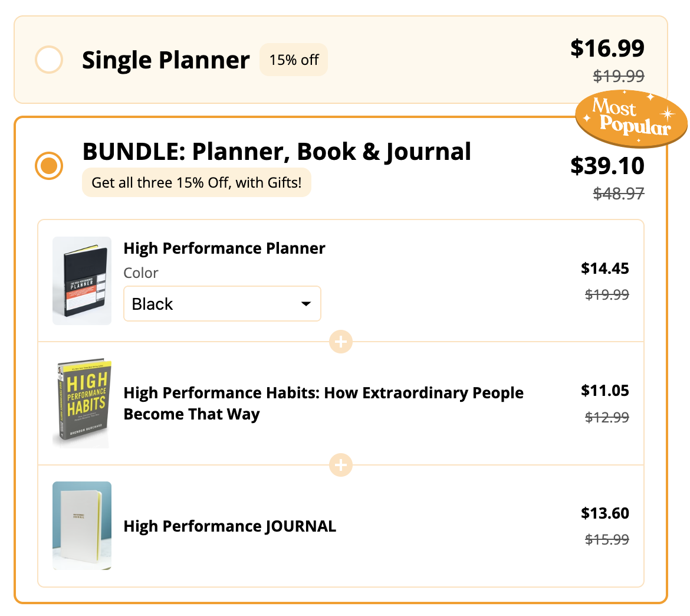Click the 15% off badge
Image resolution: width=690 pixels, height=616 pixels.
(294, 60)
